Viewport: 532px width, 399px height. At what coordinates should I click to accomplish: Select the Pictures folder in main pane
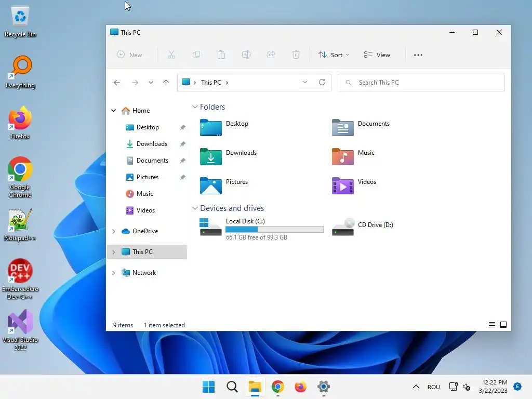(224, 185)
